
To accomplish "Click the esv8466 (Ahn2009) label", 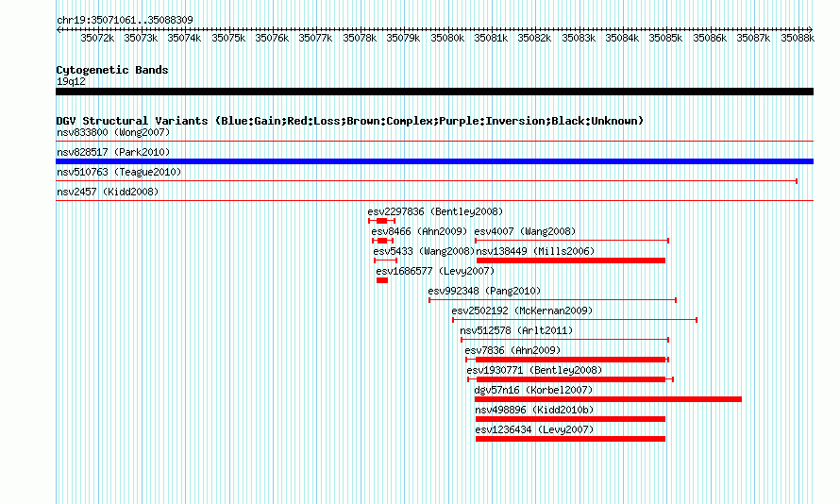I will tap(419, 231).
